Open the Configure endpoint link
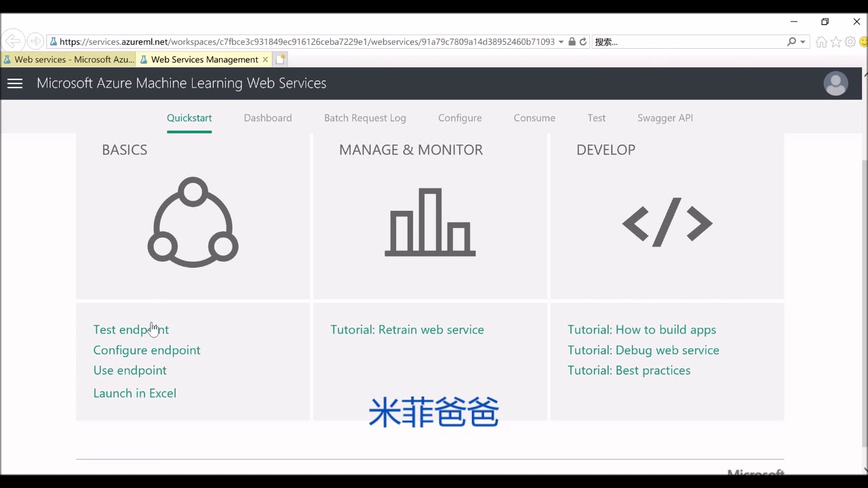 (x=147, y=350)
